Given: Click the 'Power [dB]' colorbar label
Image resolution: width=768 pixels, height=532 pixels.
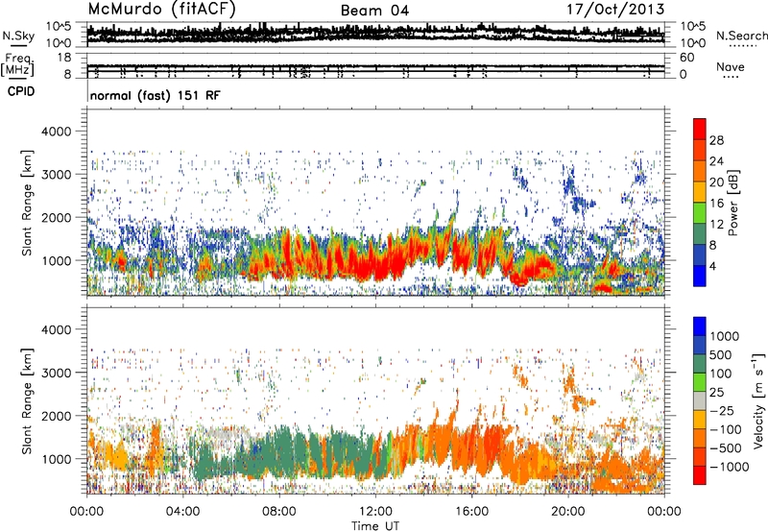Looking at the screenshot, I should (733, 203).
